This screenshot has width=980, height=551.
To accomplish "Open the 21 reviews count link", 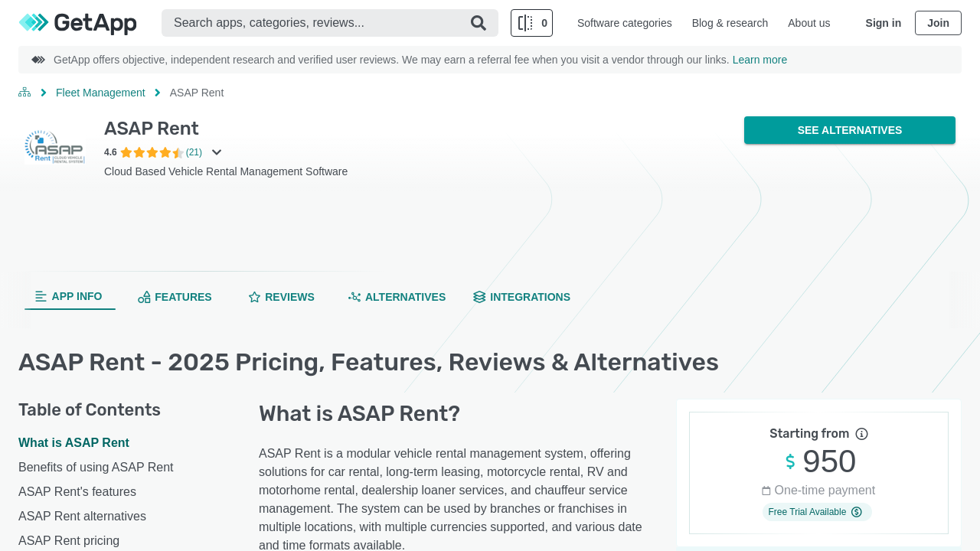I will coord(194,152).
